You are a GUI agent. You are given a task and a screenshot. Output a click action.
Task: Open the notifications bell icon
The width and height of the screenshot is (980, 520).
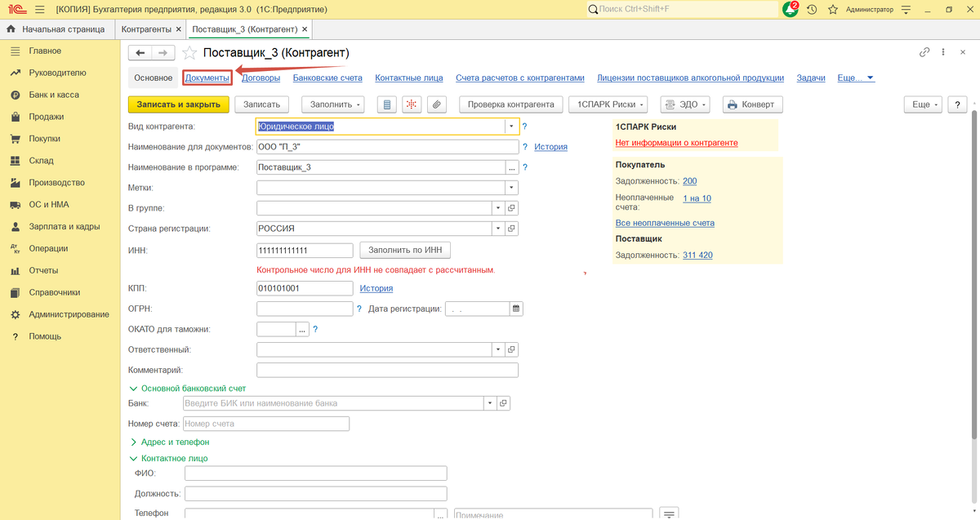[x=790, y=9]
